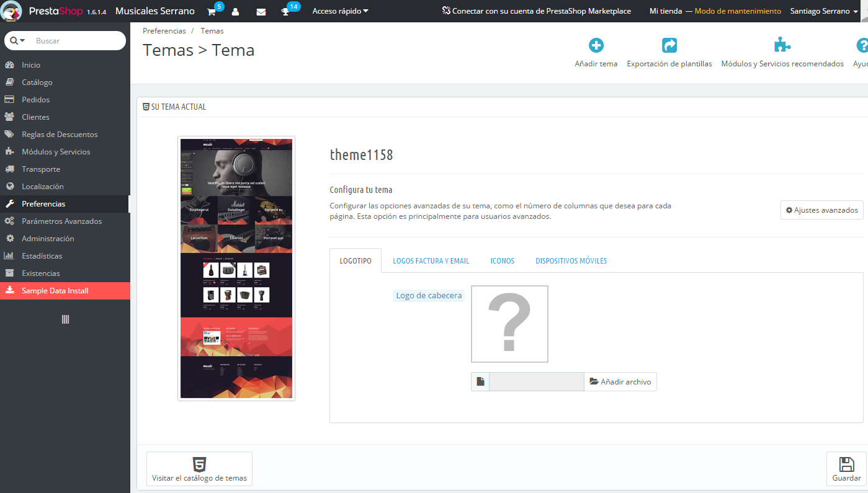The width and height of the screenshot is (868, 493).
Task: Open the Acceso rápido dropdown
Action: click(340, 11)
